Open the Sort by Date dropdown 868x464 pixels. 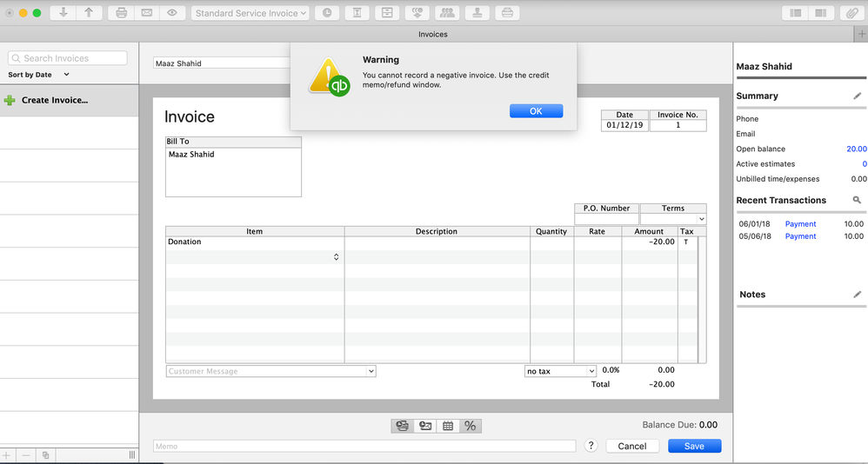click(39, 75)
